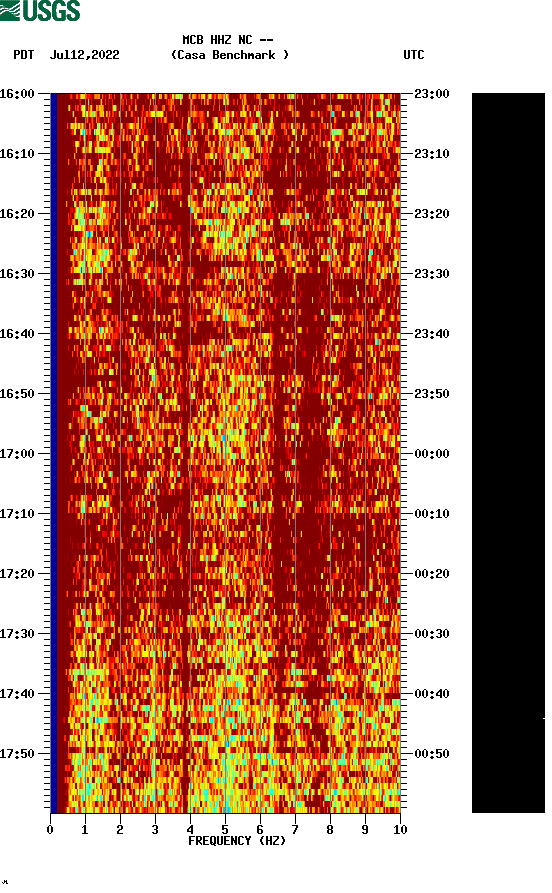Click the frequency axis label '7'

(x=295, y=830)
